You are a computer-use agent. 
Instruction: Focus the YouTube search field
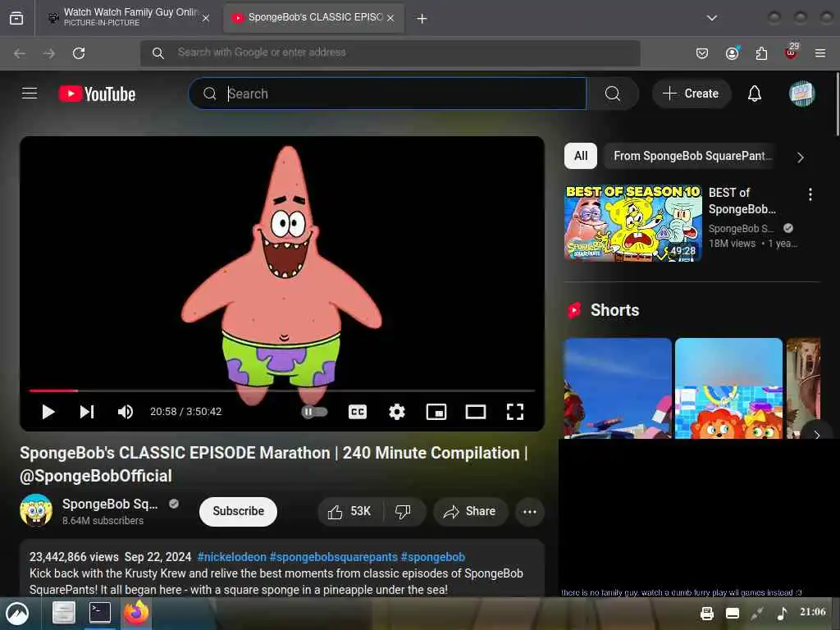[x=388, y=94]
